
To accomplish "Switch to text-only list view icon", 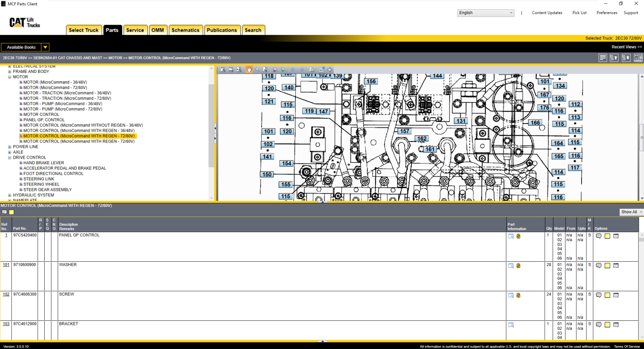I will pos(603,58).
